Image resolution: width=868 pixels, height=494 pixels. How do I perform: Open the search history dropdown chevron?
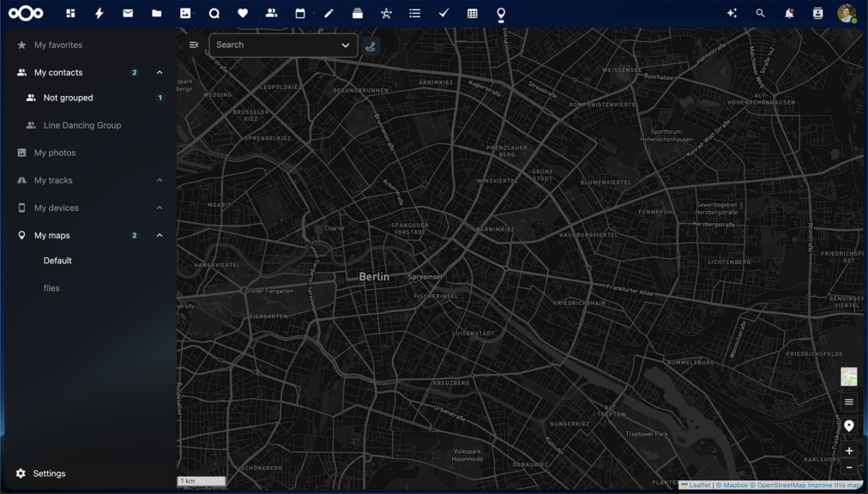tap(345, 45)
